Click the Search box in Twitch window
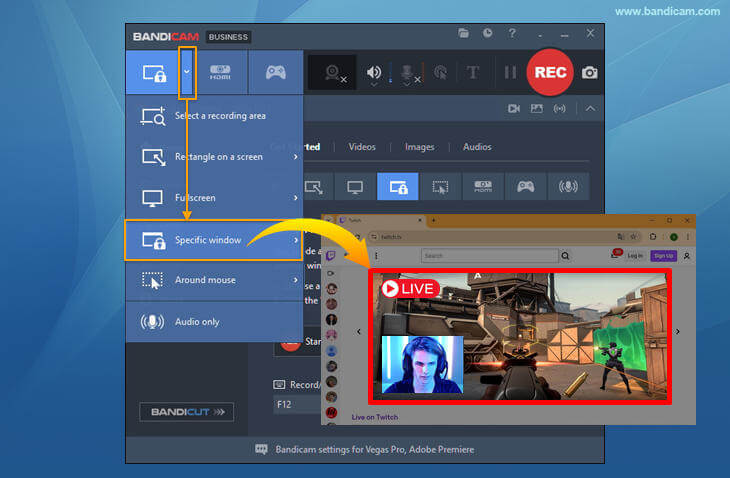The height and width of the screenshot is (478, 730). click(489, 256)
